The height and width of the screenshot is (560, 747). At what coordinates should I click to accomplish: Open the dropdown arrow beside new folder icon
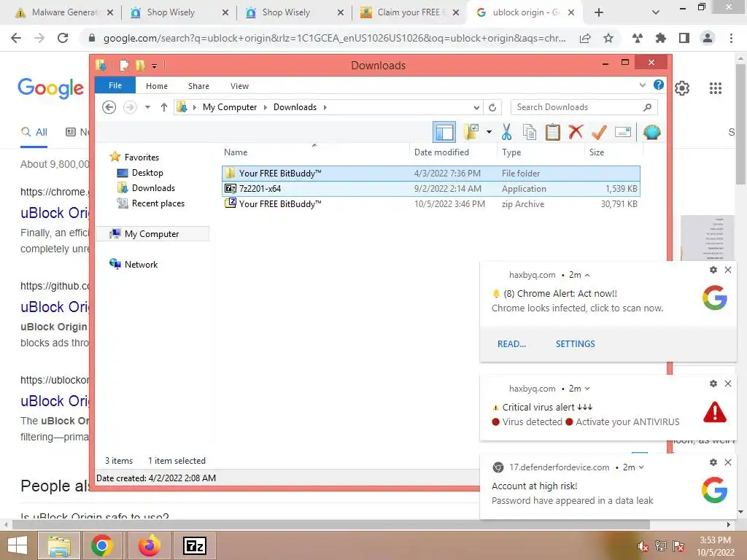pyautogui.click(x=489, y=132)
